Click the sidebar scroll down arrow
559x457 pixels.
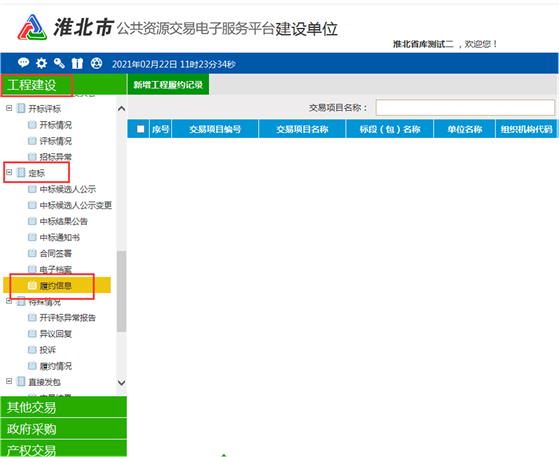(x=122, y=382)
